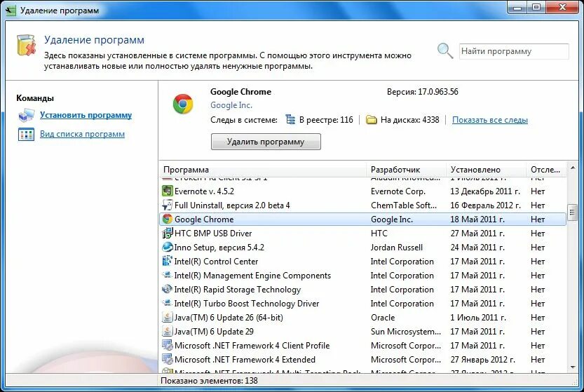Click the Inno Setup row icon

pyautogui.click(x=168, y=247)
